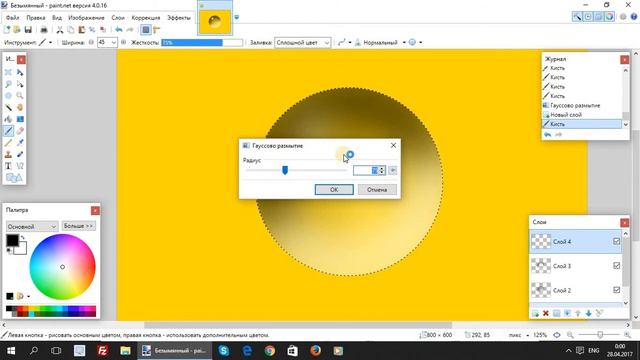Toggle the rulers button
This screenshot has height=360, width=640.
tap(157, 30)
